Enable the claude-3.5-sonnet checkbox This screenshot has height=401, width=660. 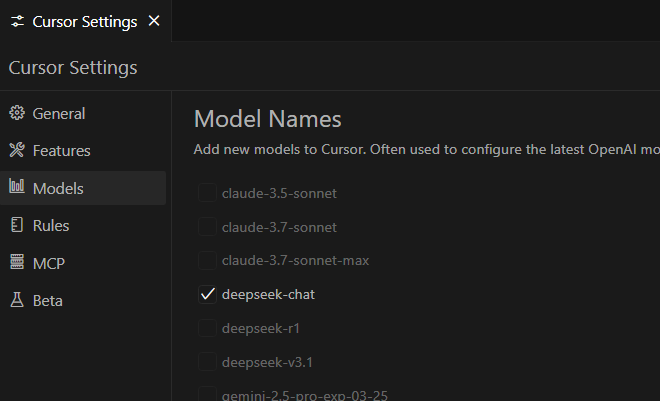(x=207, y=193)
